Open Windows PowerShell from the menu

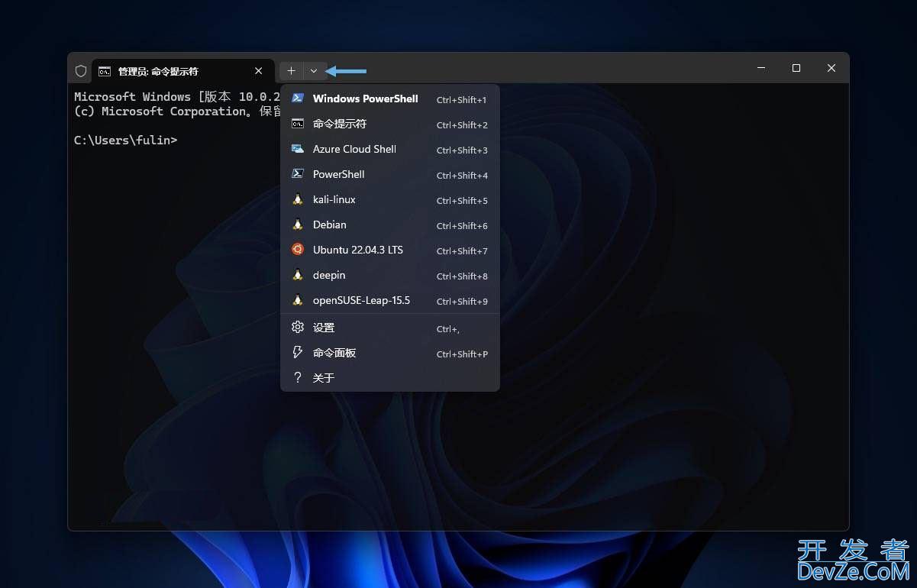(x=390, y=99)
